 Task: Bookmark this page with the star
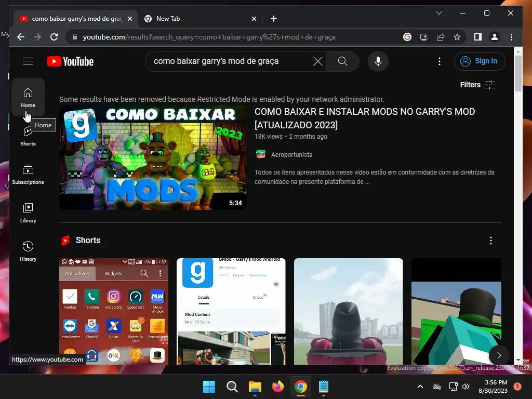click(x=457, y=37)
